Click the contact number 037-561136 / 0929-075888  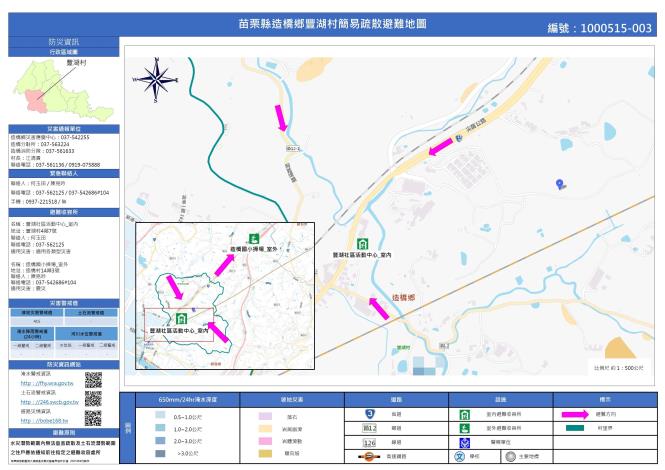[68, 165]
